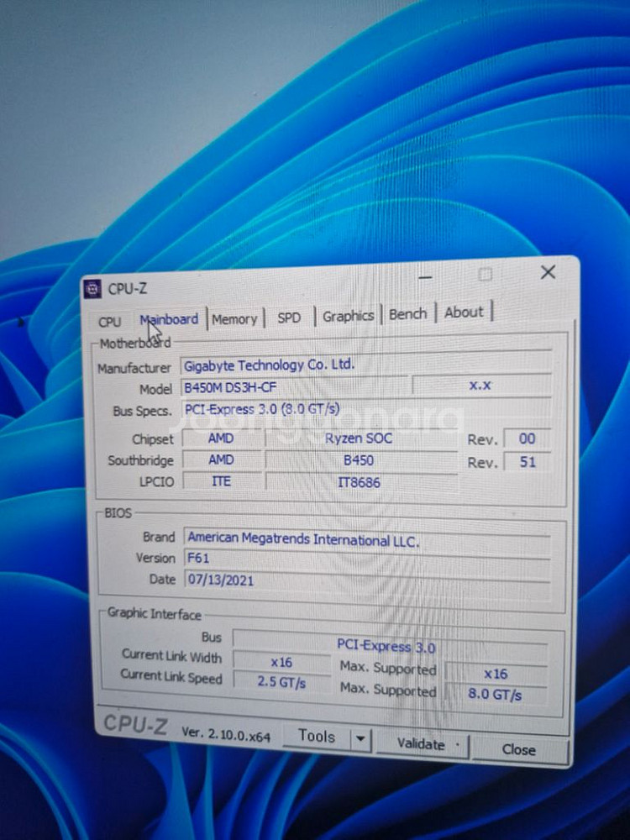Image resolution: width=630 pixels, height=840 pixels.
Task: Click the Graphic Interface bus PCI-Express 3.0
Action: [390, 645]
